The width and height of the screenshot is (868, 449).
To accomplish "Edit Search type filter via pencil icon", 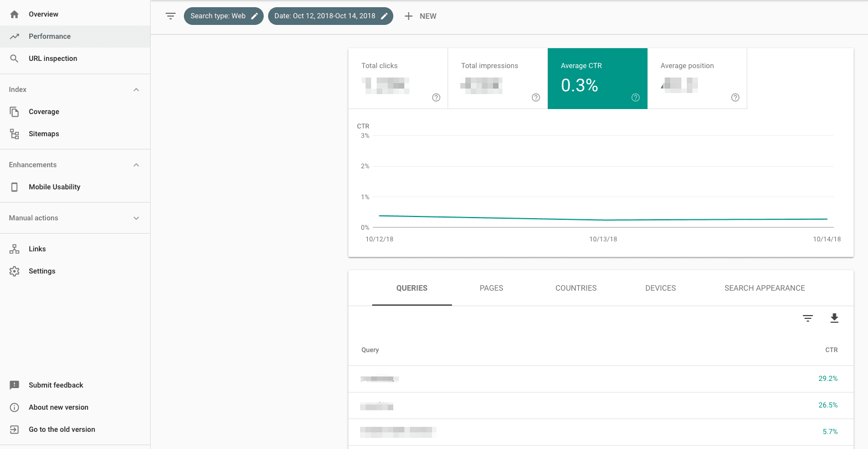I will 255,16.
